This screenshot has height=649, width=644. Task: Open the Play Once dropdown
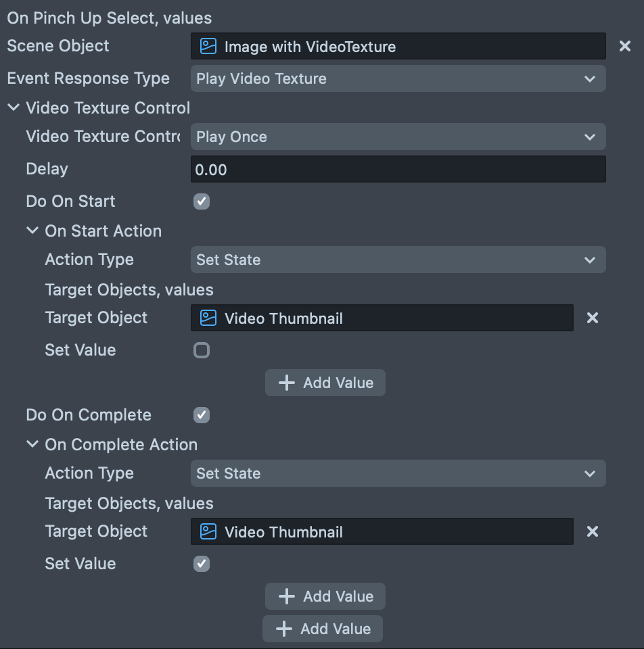coord(398,137)
